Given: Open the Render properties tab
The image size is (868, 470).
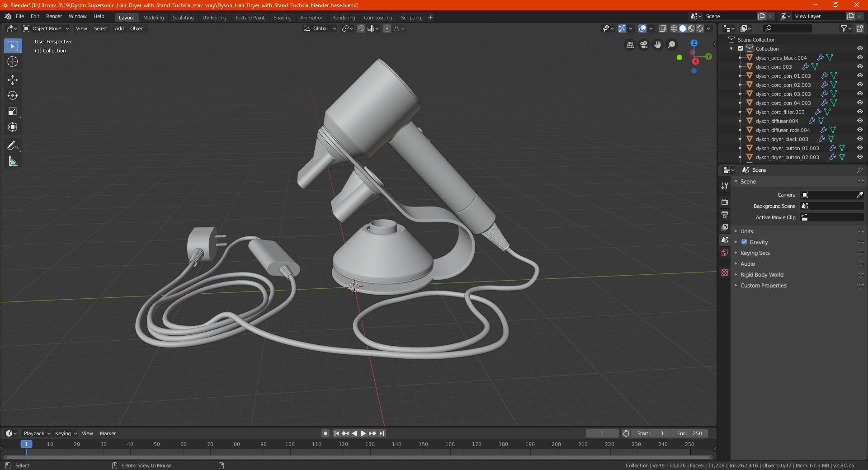Looking at the screenshot, I should point(725,202).
